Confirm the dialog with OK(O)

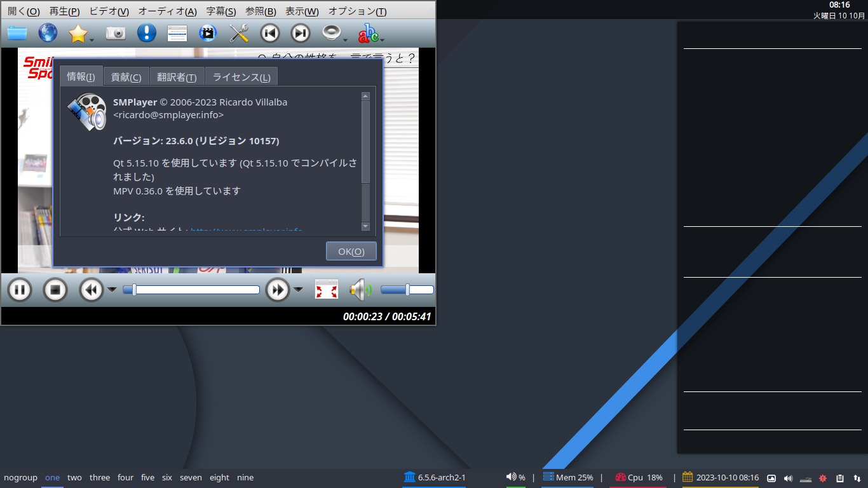[x=351, y=251]
